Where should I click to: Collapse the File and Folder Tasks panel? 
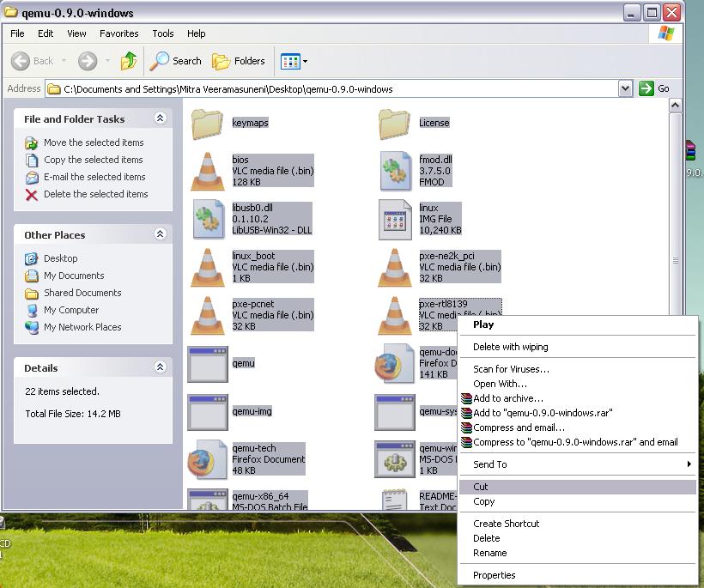coord(160,118)
